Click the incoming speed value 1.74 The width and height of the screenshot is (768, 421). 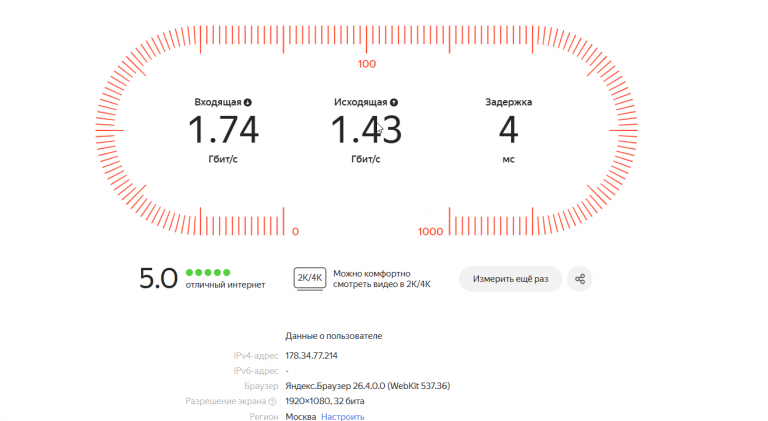(223, 130)
